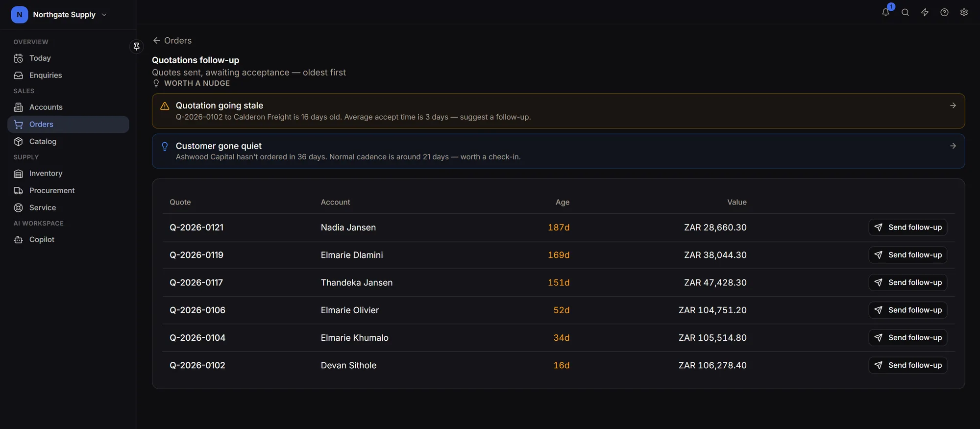
Task: Open the Copilot sidebar label
Action: tap(42, 240)
